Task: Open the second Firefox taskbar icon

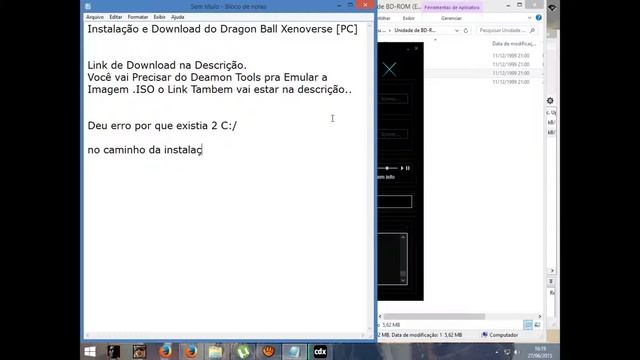Action: click(191, 351)
